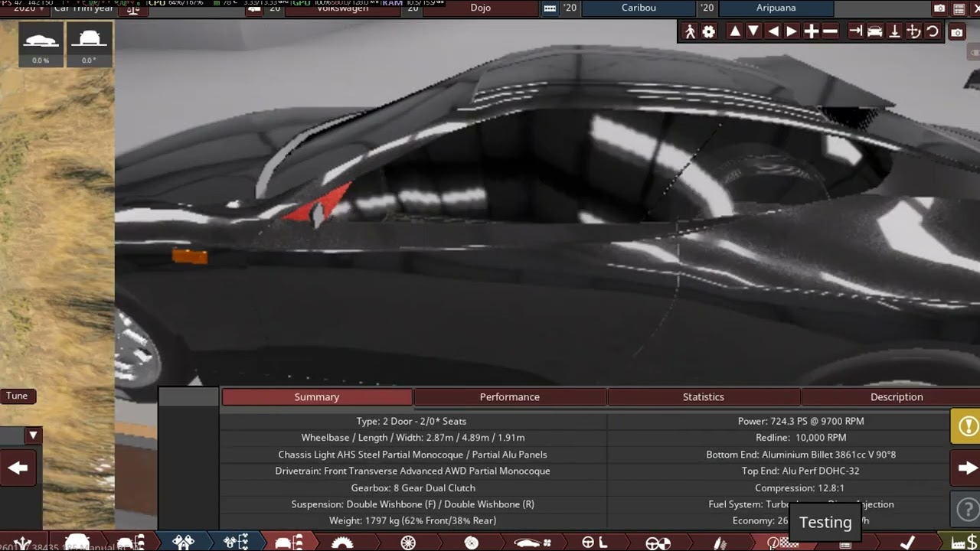Viewport: 980px width, 551px height.
Task: Select the Summary tab
Action: pos(317,397)
